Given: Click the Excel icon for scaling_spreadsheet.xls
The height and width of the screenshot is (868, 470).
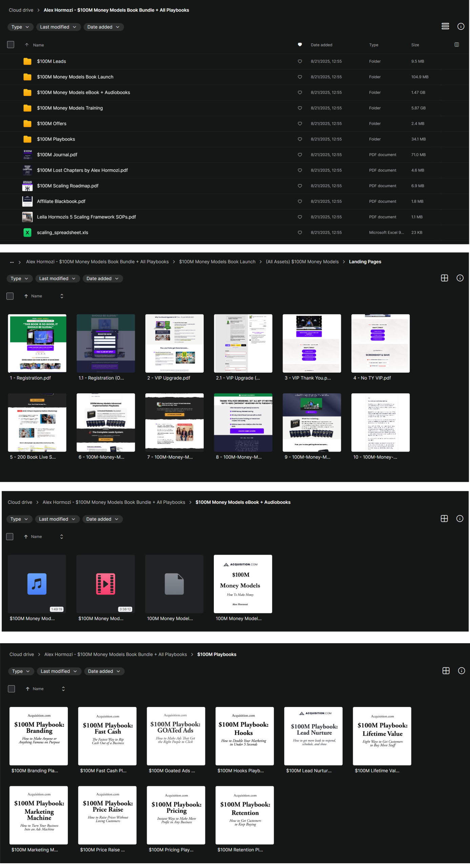Looking at the screenshot, I should (x=27, y=232).
